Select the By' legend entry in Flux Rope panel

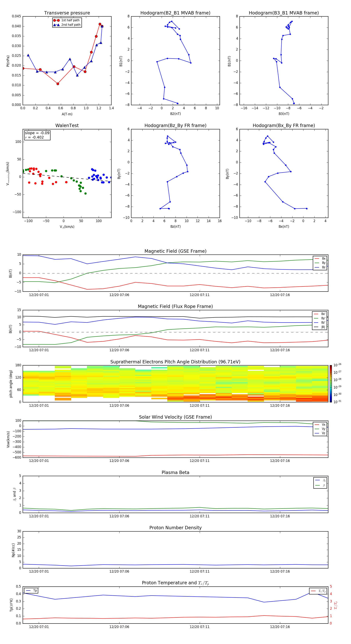(320, 318)
